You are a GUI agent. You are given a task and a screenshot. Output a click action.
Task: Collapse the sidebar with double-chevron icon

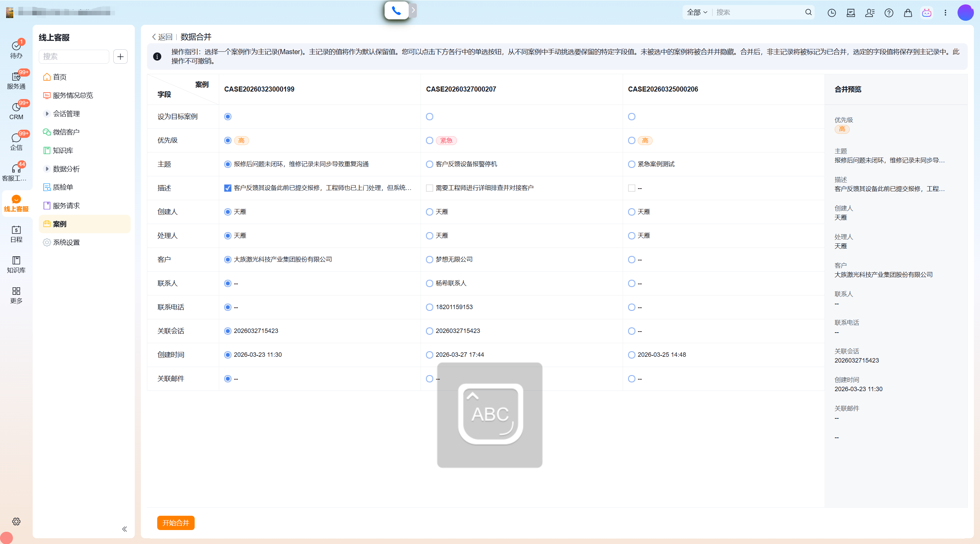[x=125, y=529]
